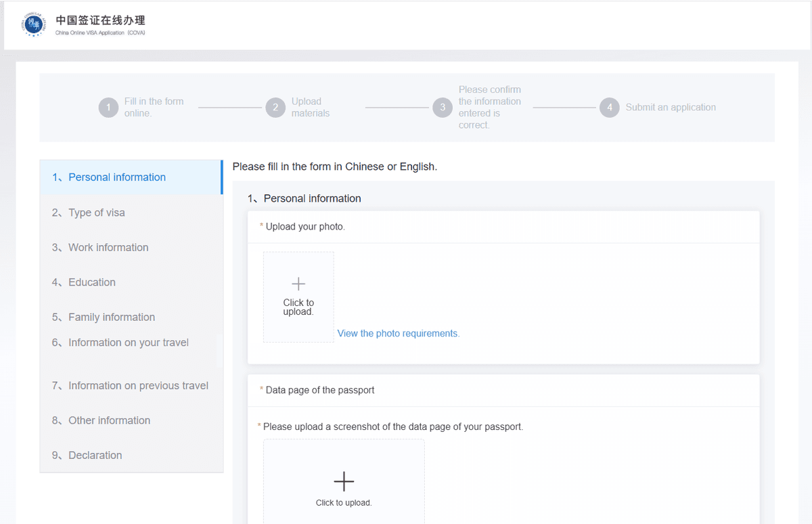Click 'Upload materials' step label
The image size is (812, 524).
pyautogui.click(x=311, y=108)
